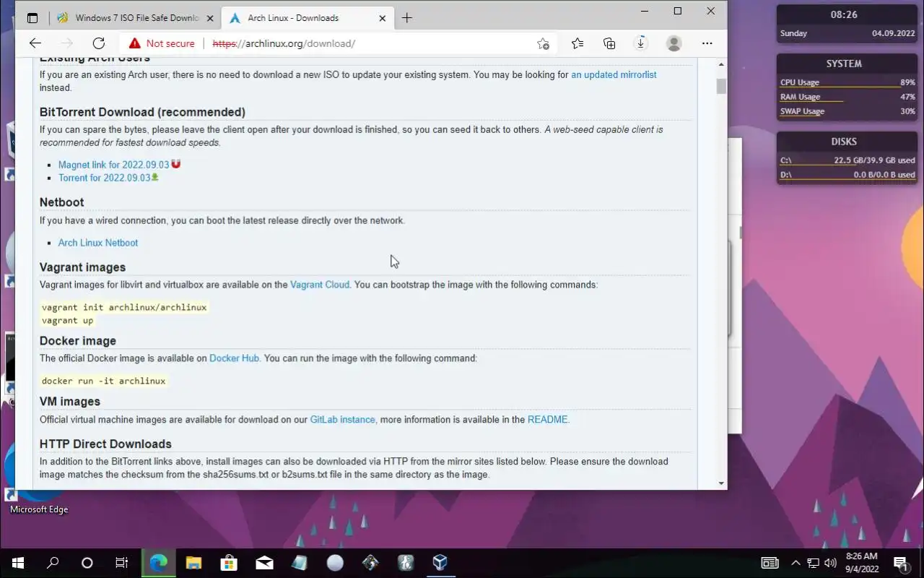
Task: Open the Favorites list icon
Action: [577, 43]
